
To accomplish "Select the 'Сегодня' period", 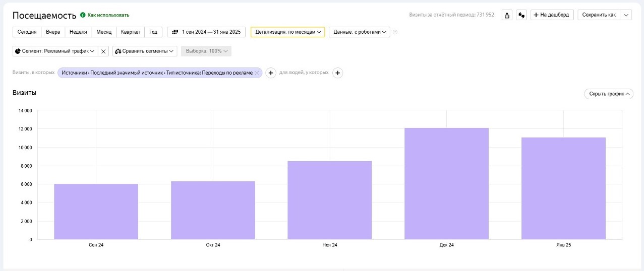I will click(x=27, y=32).
